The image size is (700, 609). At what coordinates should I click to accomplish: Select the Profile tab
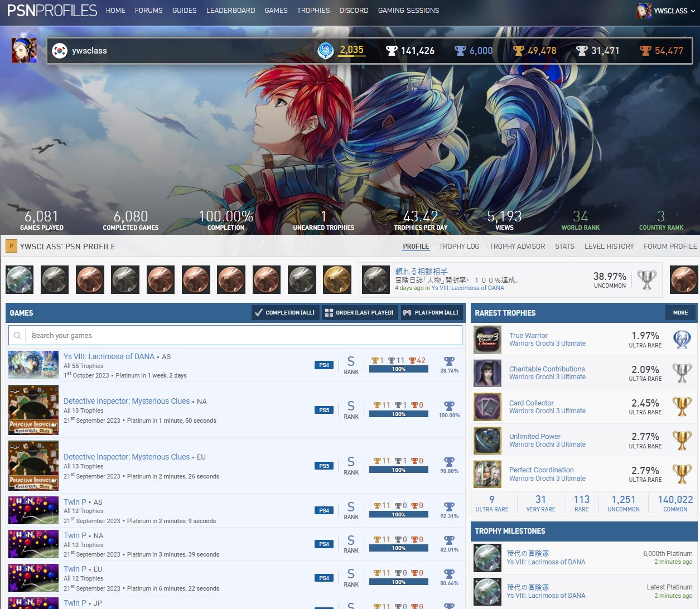pyautogui.click(x=416, y=246)
